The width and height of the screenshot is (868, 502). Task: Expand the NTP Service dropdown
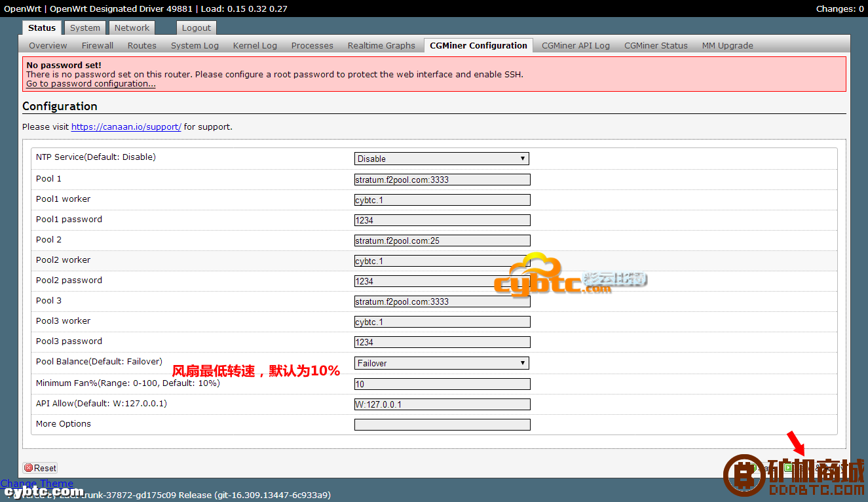(x=442, y=159)
